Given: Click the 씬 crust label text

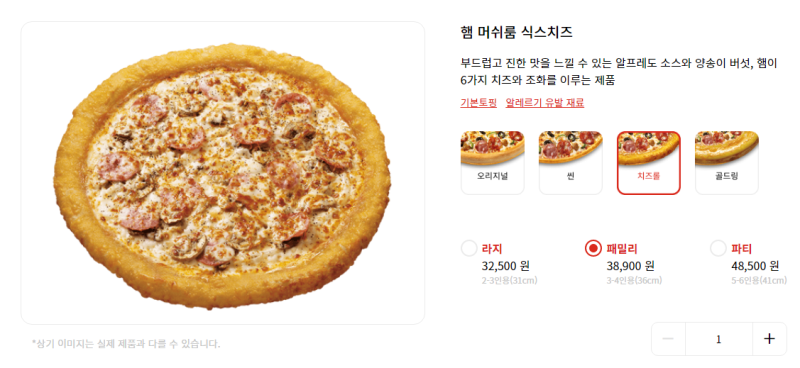Looking at the screenshot, I should [x=570, y=177].
